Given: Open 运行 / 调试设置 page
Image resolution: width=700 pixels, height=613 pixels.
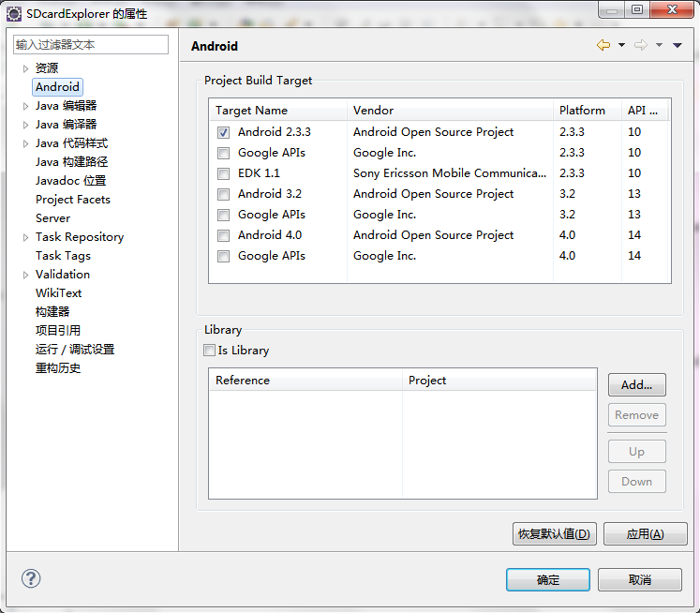Looking at the screenshot, I should 75,349.
